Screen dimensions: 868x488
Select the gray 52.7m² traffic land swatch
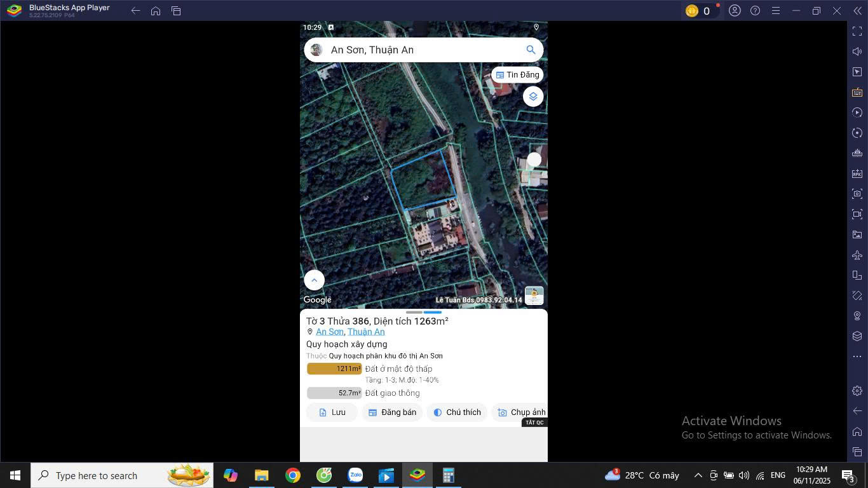coord(334,393)
